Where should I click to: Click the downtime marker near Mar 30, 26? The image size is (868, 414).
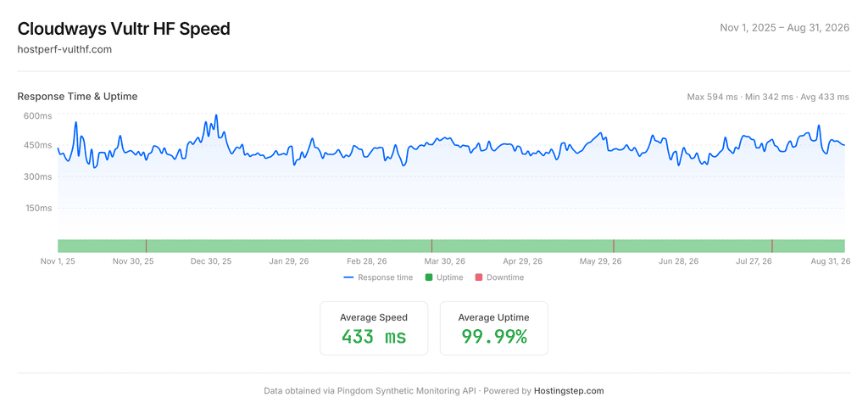(431, 246)
